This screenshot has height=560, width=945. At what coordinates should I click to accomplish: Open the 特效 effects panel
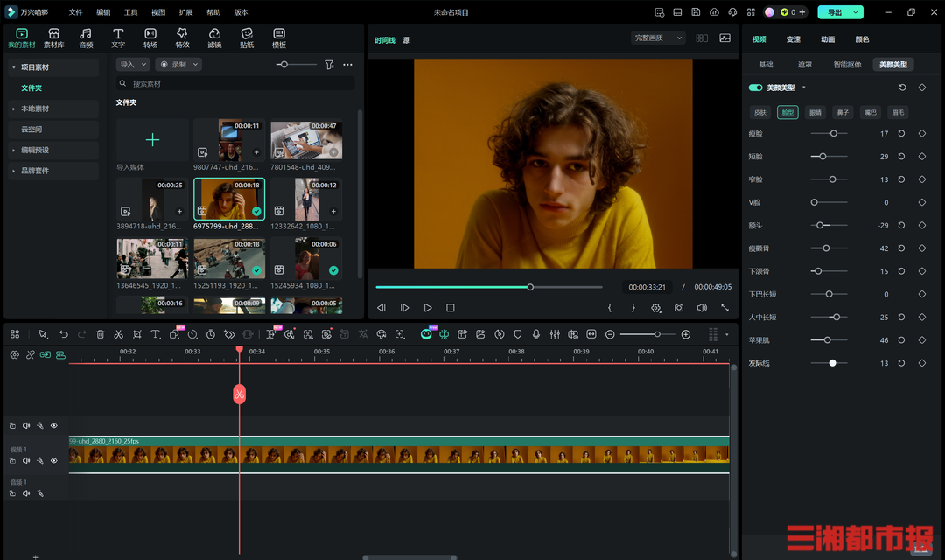tap(182, 38)
